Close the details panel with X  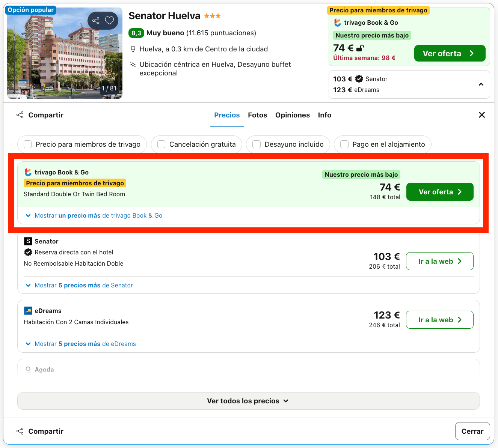pyautogui.click(x=482, y=115)
